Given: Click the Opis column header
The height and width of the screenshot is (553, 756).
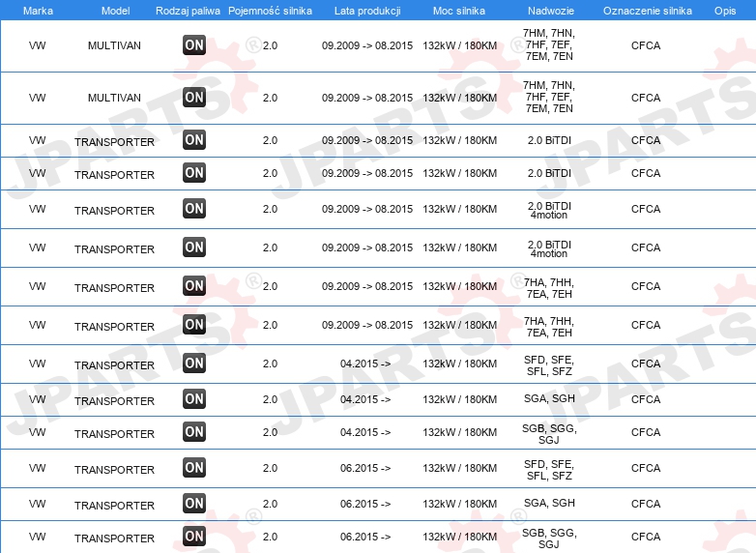Looking at the screenshot, I should 725,11.
